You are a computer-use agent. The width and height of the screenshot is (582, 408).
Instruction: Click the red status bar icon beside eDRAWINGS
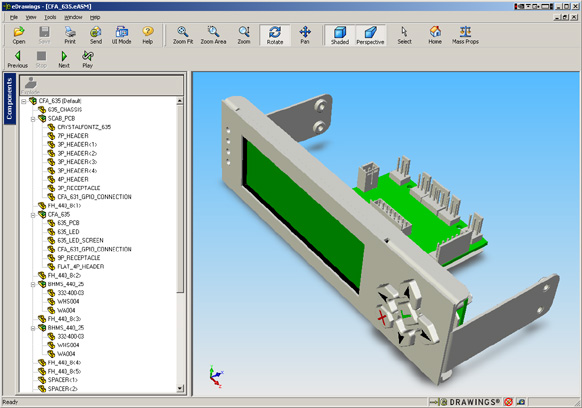[509, 402]
